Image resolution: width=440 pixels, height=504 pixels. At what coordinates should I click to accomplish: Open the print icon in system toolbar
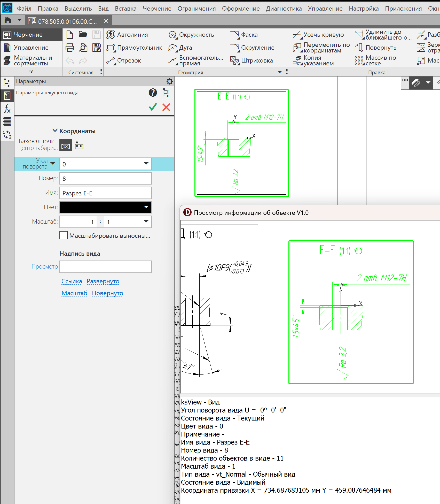[70, 48]
